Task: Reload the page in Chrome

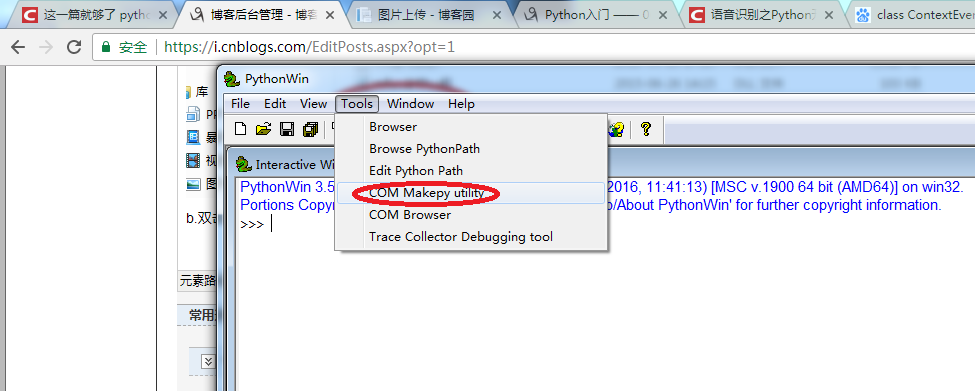Action: tap(74, 47)
